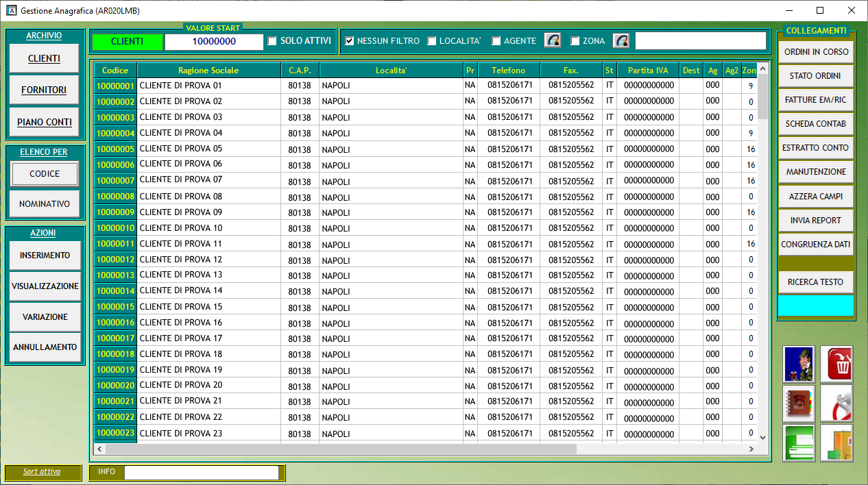Select row code 10000010
This screenshot has width=868, height=485.
[115, 227]
